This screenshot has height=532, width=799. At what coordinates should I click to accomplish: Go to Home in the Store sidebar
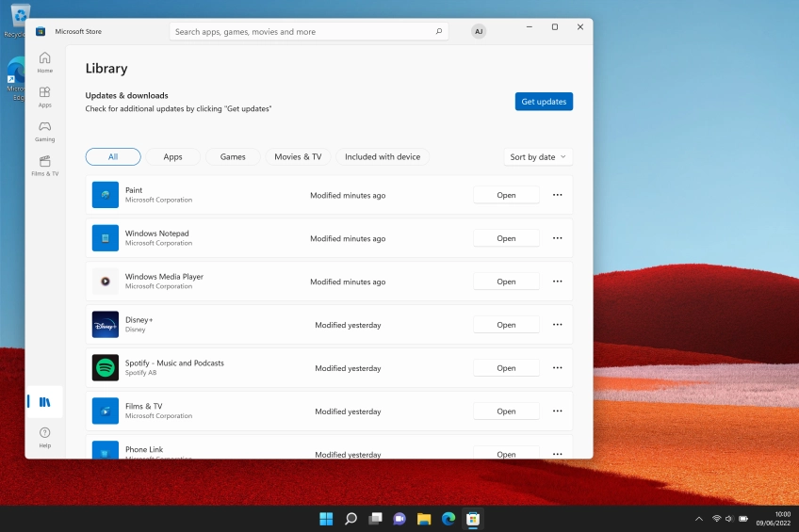(x=44, y=62)
